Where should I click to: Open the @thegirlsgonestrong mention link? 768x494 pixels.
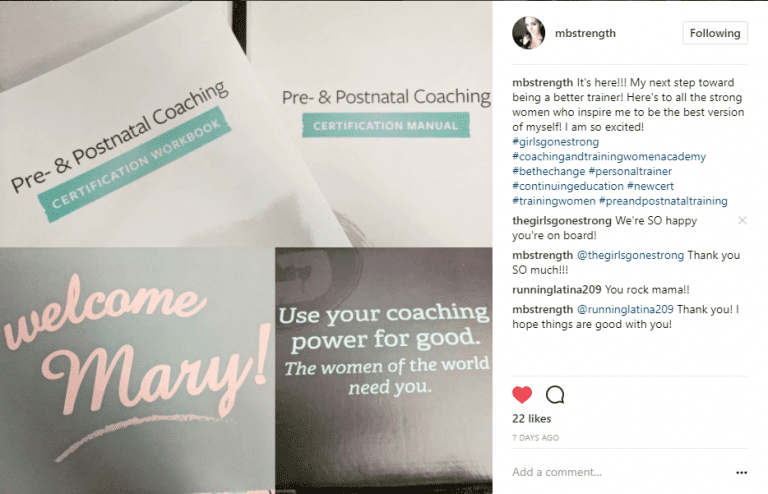coord(630,255)
